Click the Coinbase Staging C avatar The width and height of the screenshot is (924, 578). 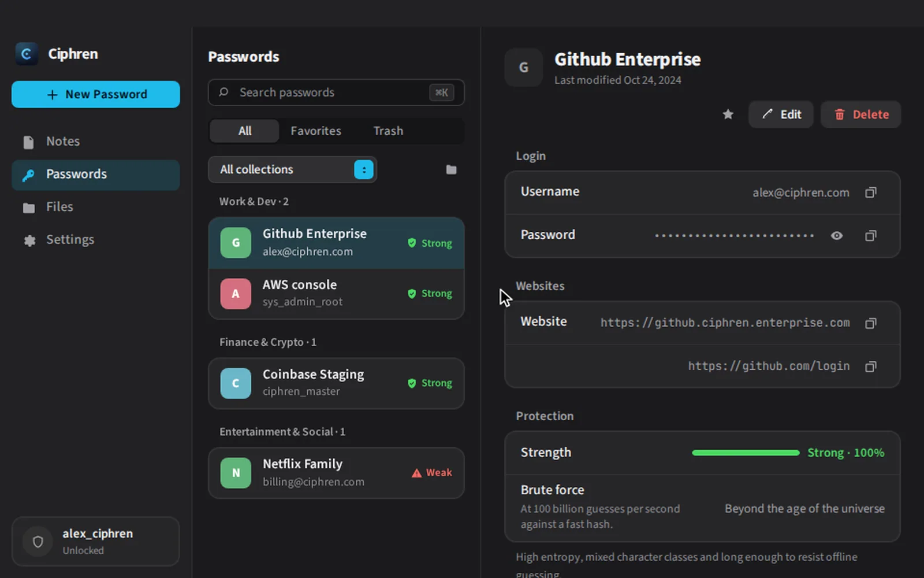click(236, 383)
